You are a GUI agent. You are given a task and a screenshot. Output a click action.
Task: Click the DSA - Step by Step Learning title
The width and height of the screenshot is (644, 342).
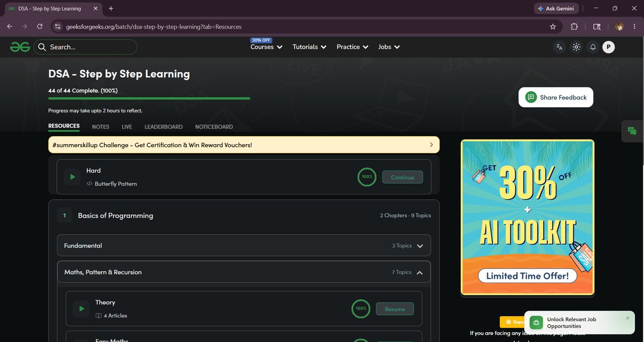[x=119, y=74]
